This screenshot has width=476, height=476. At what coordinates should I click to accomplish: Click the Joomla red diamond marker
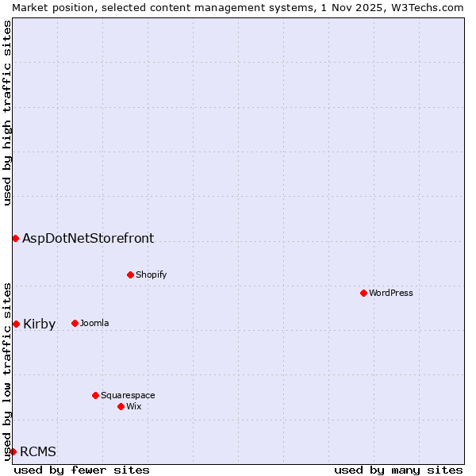[x=75, y=323]
